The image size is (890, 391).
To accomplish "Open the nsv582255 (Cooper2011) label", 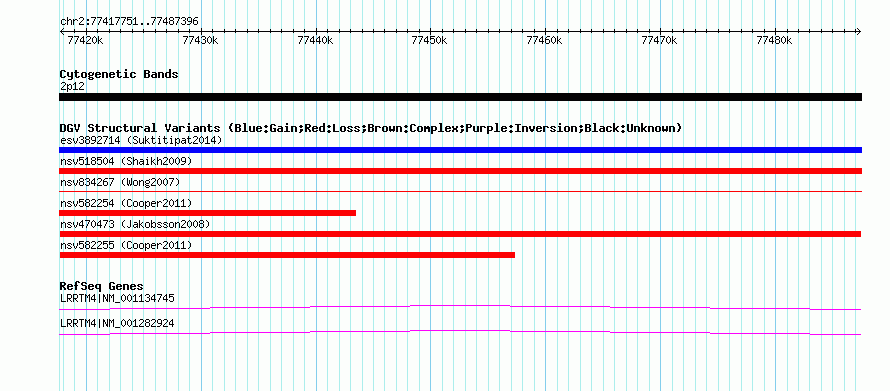I will tap(126, 245).
